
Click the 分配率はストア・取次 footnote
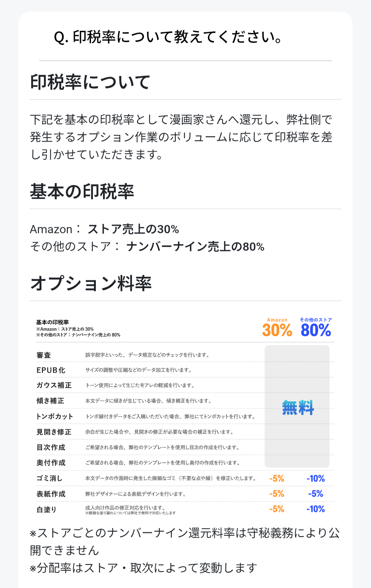[x=144, y=568]
